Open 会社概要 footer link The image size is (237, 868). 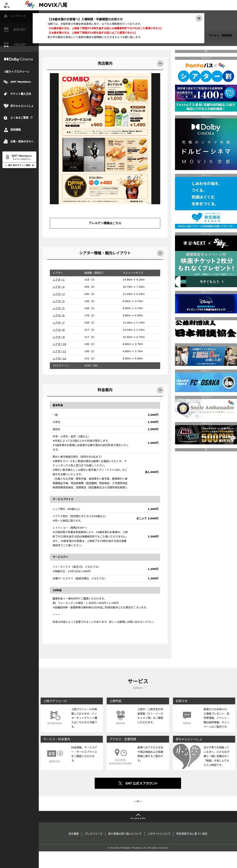[x=73, y=834]
